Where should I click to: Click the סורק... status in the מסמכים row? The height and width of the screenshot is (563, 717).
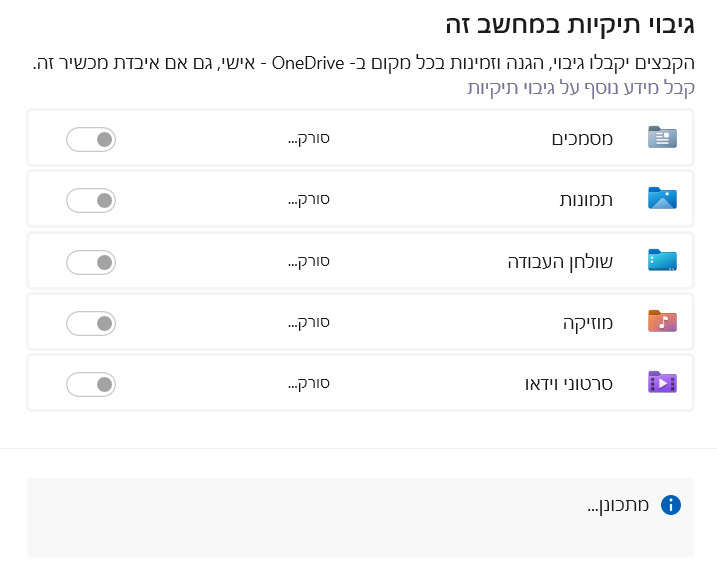pos(309,138)
